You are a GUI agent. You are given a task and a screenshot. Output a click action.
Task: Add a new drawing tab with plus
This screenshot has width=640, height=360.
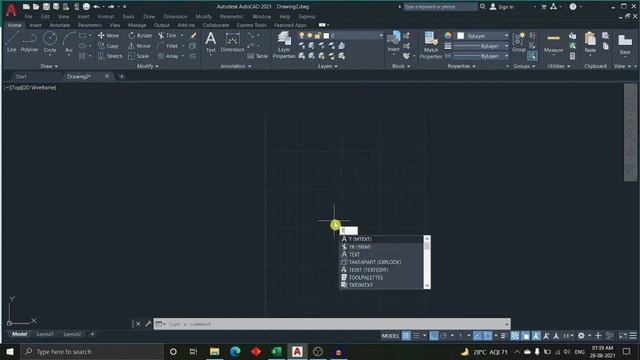click(x=121, y=76)
